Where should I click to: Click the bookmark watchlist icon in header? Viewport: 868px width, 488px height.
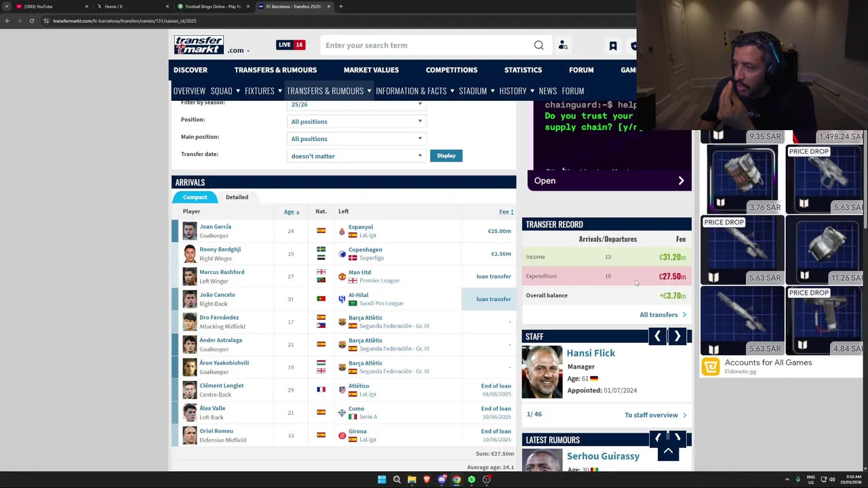pyautogui.click(x=613, y=45)
